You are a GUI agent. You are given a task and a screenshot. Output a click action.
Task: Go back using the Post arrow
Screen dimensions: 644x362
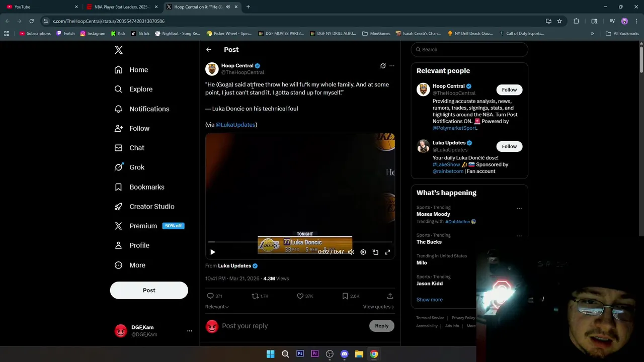coord(209,50)
